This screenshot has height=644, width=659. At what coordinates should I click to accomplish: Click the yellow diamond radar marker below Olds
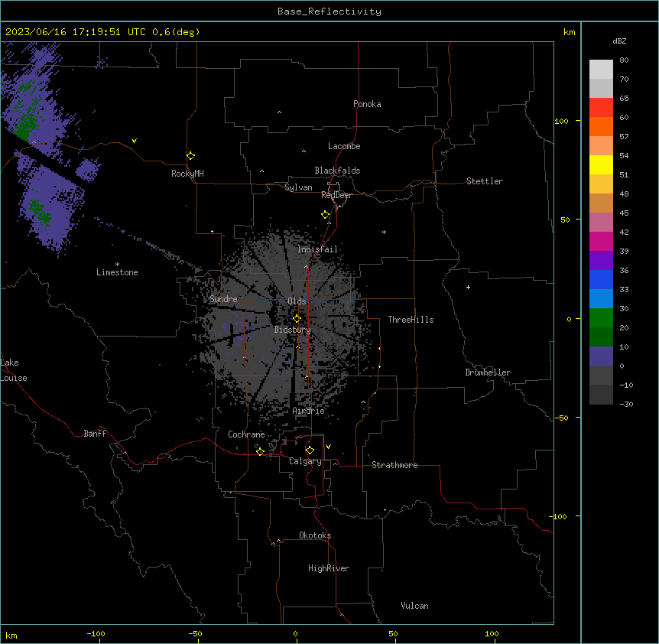click(x=297, y=319)
